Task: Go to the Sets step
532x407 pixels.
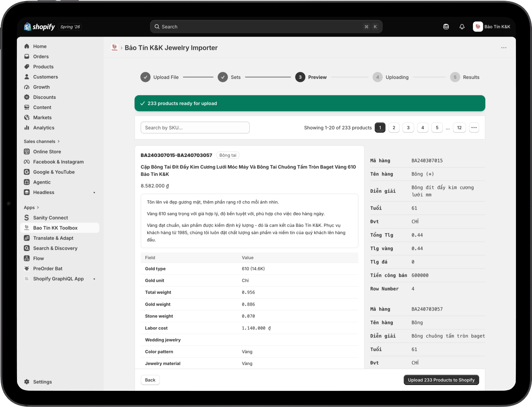Action: (229, 77)
